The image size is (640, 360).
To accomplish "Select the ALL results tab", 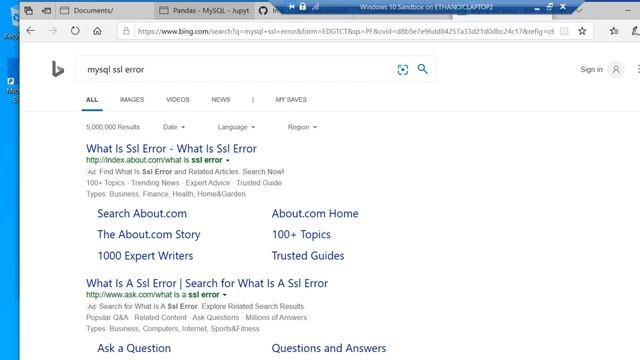I will (92, 100).
